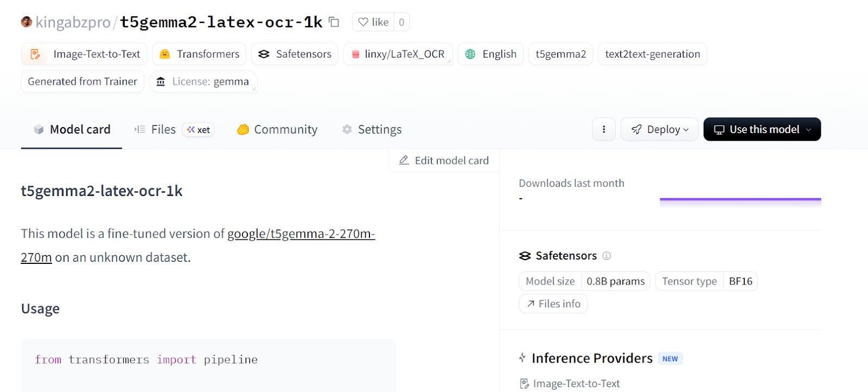
Task: Open the Files info link
Action: coord(553,304)
